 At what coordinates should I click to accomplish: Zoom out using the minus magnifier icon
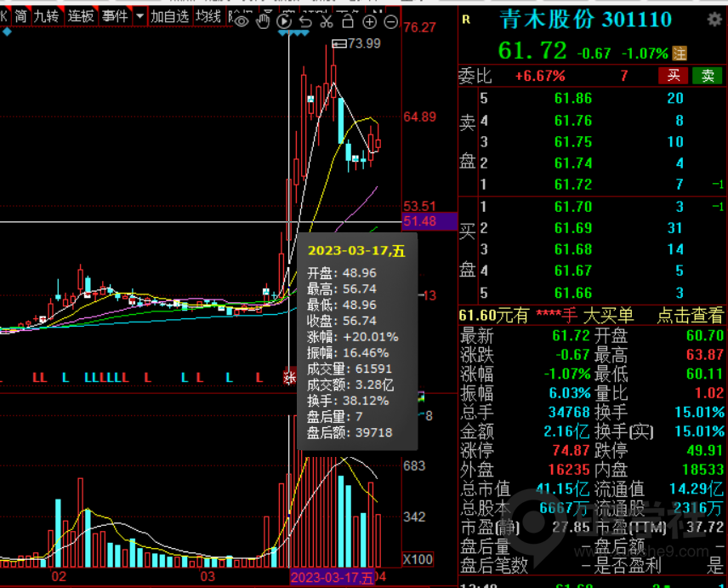tap(390, 21)
